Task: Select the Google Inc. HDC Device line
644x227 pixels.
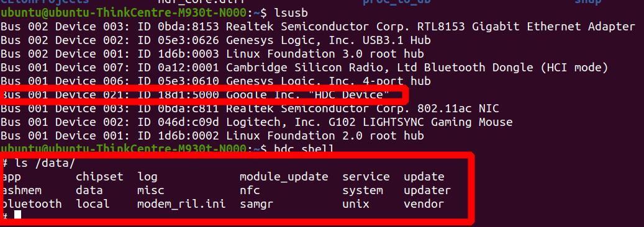Action: (195, 95)
